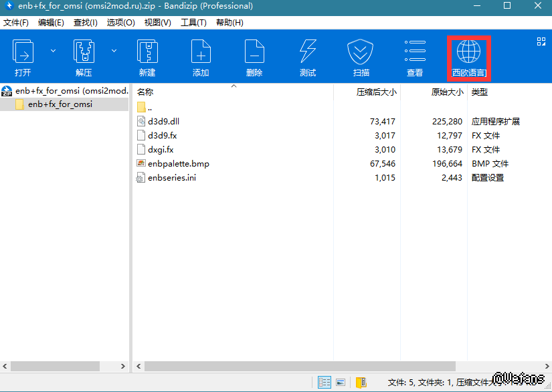Screen dimensions: 552x392
Task: Click the View (查看) toolbar icon
Action: (x=415, y=52)
